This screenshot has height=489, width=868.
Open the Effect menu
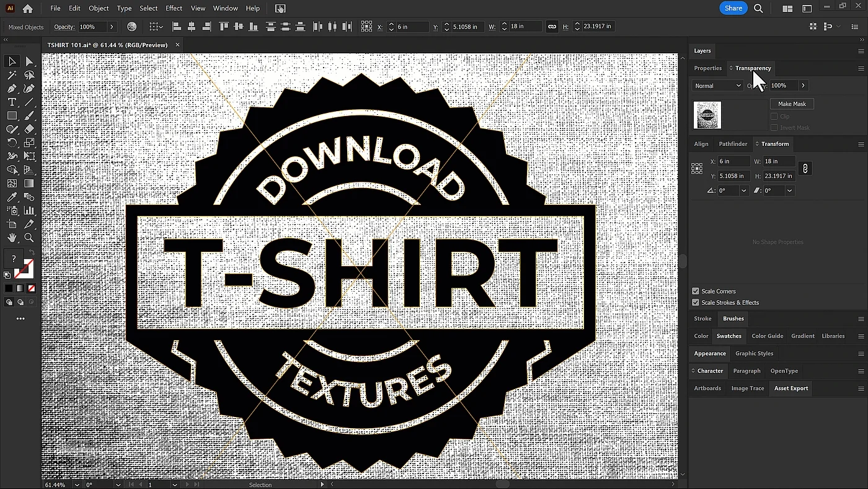tap(174, 9)
